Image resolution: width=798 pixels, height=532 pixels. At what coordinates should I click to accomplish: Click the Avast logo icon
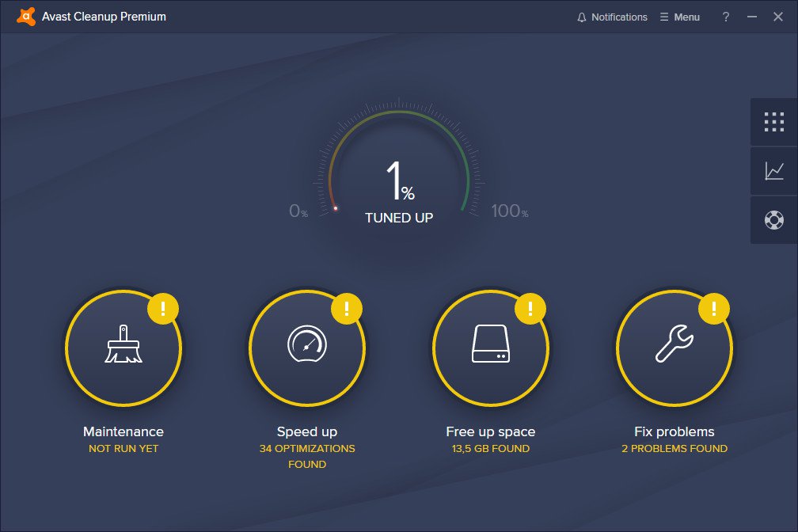point(26,17)
